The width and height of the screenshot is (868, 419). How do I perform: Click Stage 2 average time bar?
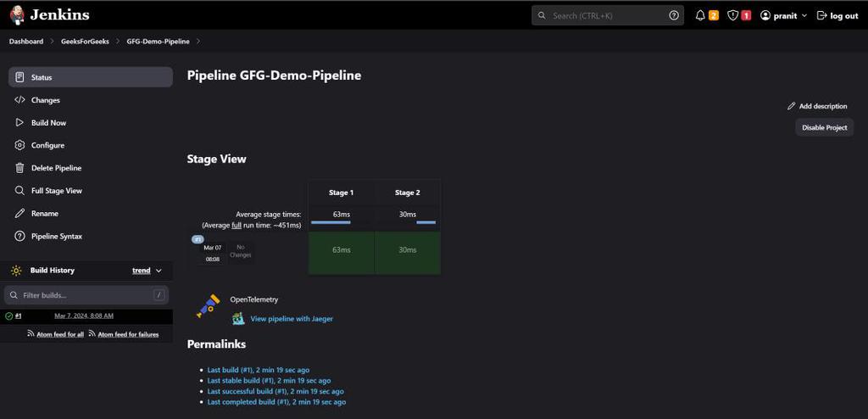[x=426, y=222]
